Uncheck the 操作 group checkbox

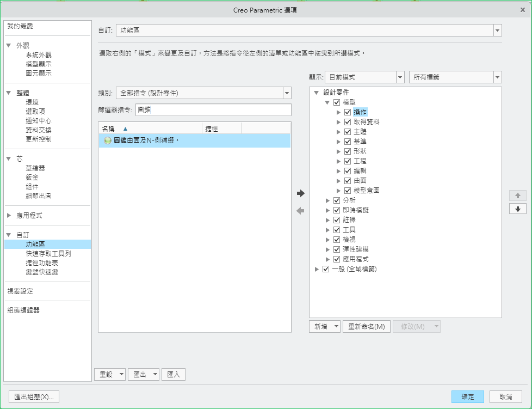(x=348, y=112)
